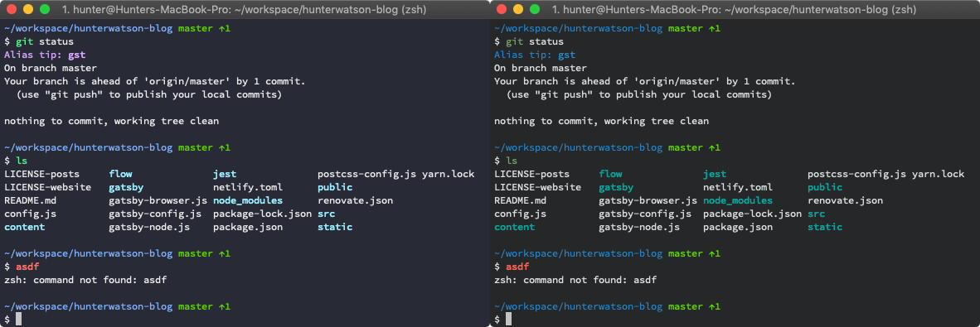Close the right terminal window
This screenshot has width=980, height=327.
point(501,9)
